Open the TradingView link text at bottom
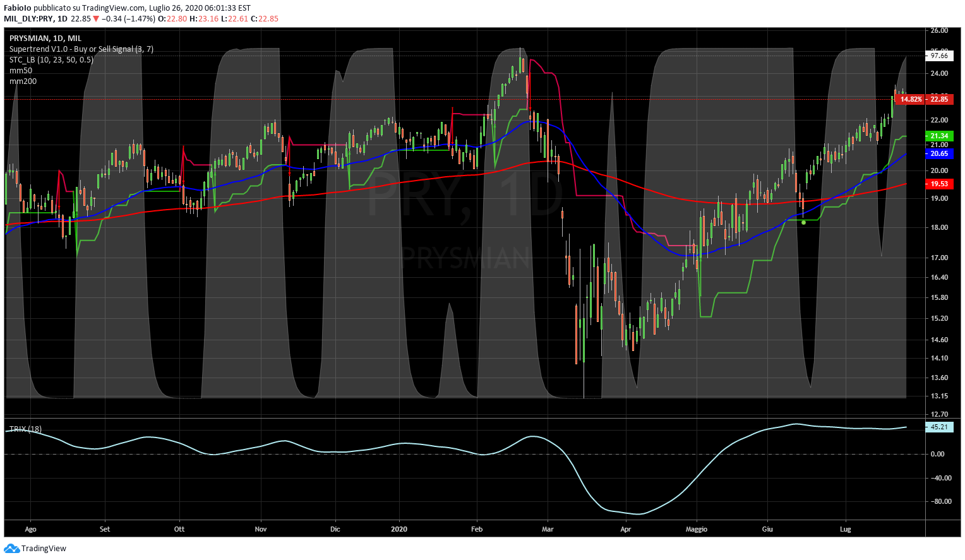Screen dimensions: 965x560 pos(44,549)
